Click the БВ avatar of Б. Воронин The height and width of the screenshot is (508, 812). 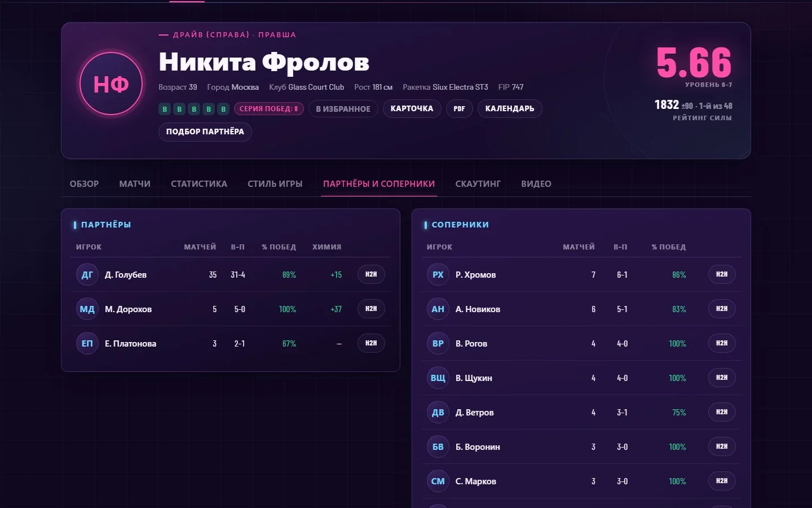438,447
